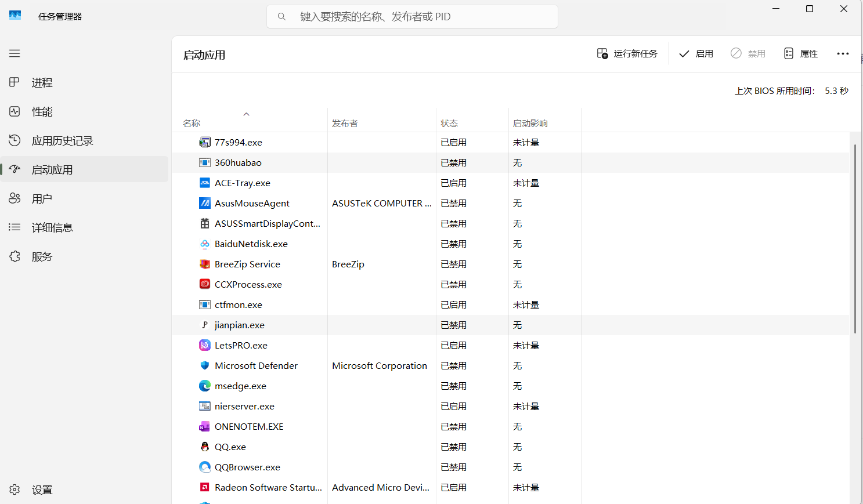Click the ACE-Tray.exe app icon
863x504 pixels.
pyautogui.click(x=205, y=183)
